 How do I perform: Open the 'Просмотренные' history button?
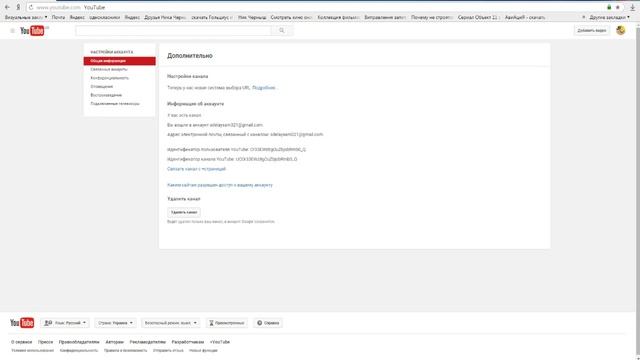click(x=227, y=323)
